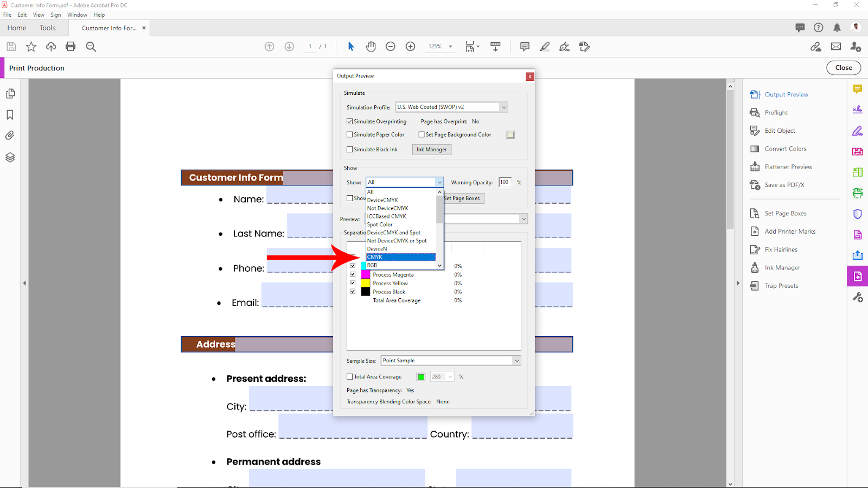
Task: Click current page number field
Action: click(x=310, y=47)
